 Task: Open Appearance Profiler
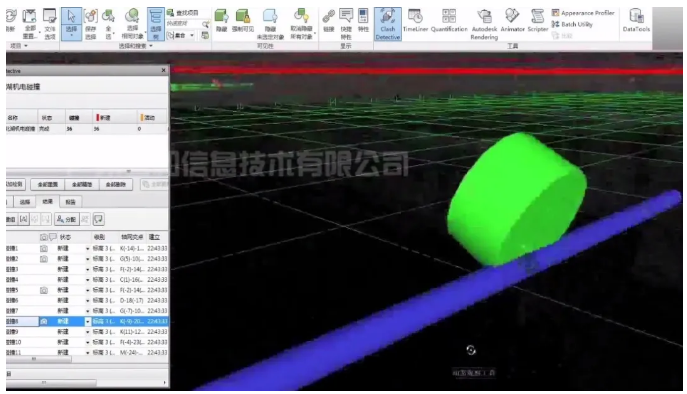click(x=583, y=13)
